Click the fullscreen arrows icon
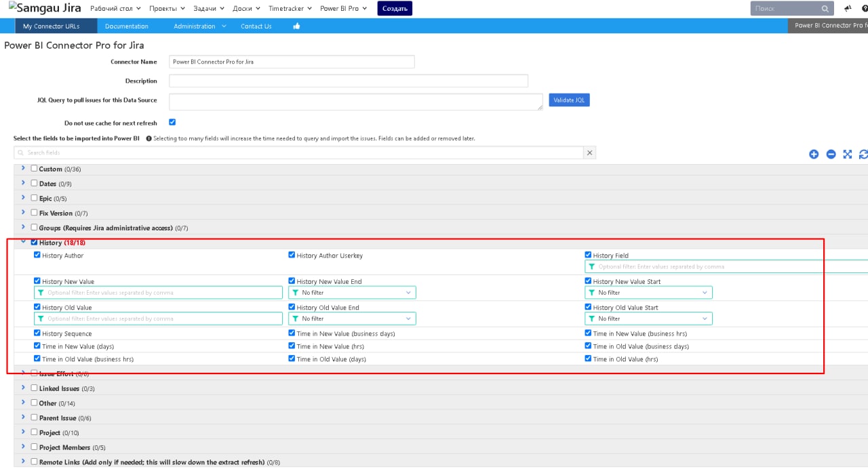This screenshot has height=469, width=868. (x=847, y=154)
